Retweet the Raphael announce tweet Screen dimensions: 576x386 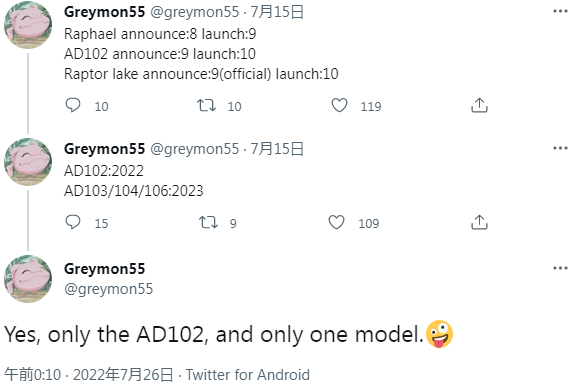pos(206,105)
